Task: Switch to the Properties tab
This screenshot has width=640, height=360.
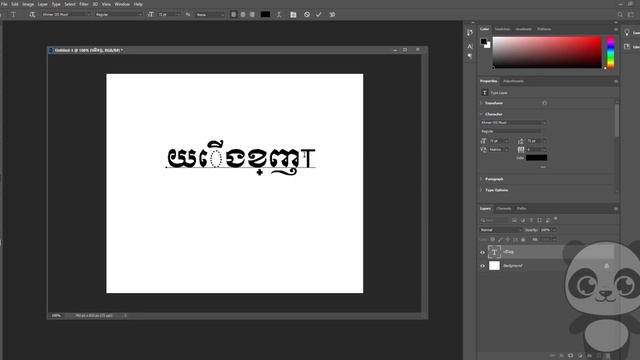Action: point(489,81)
